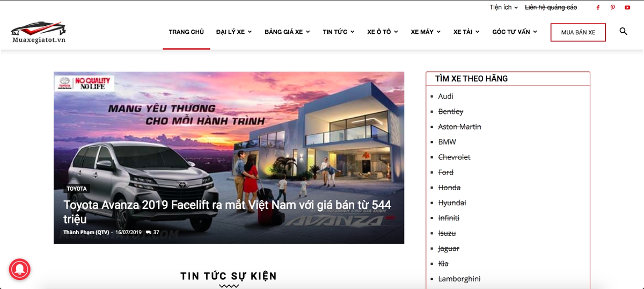Select Isuzu in the brand list
The width and height of the screenshot is (644, 289).
[x=447, y=233]
